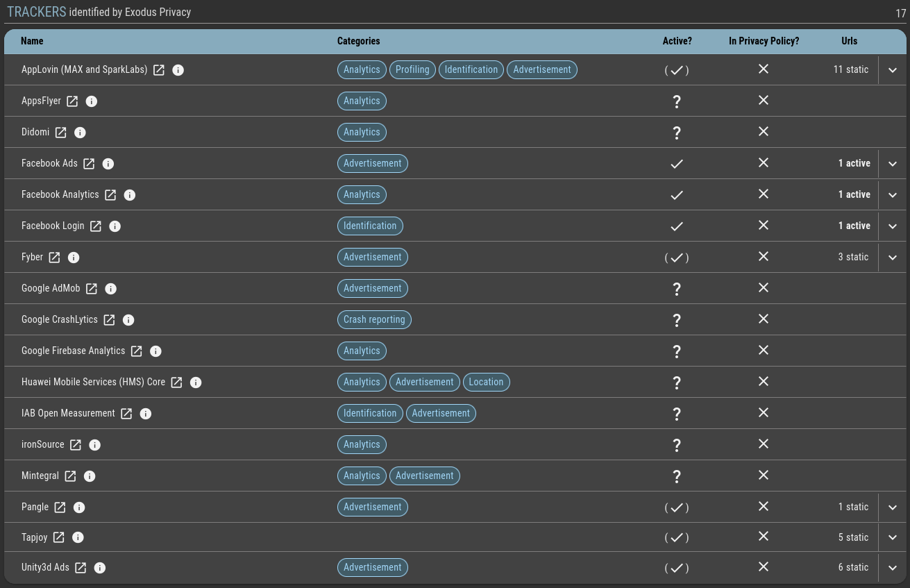Expand Facebook Login row URLs chevron
Screen dimensions: 910x588
(893, 226)
